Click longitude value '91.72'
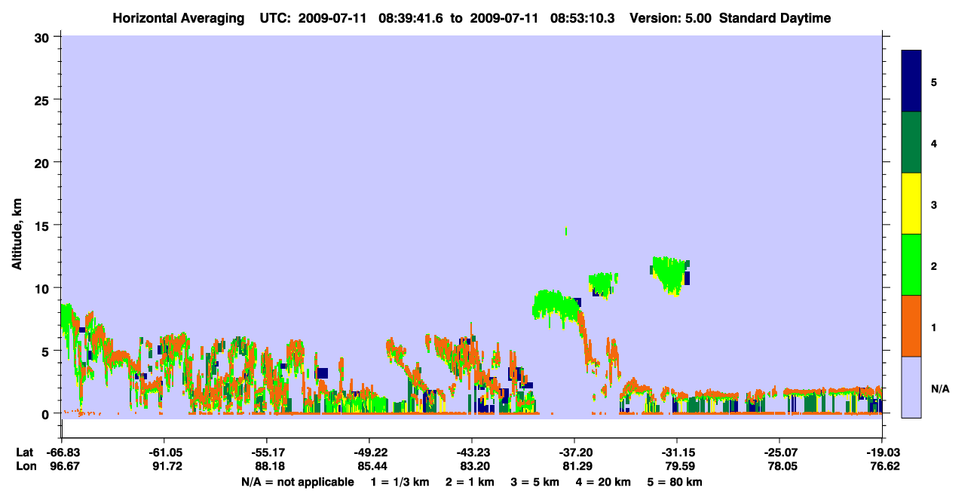Viewport: 980px width, 503px height. (166, 466)
